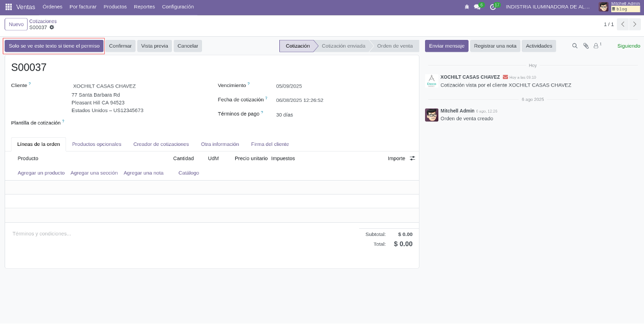Click the Plantilla de cotización field
644x324 pixels.
[138, 123]
